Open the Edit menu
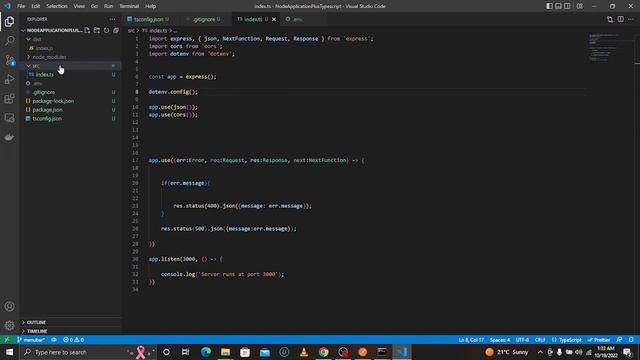The image size is (640, 360). click(x=36, y=6)
